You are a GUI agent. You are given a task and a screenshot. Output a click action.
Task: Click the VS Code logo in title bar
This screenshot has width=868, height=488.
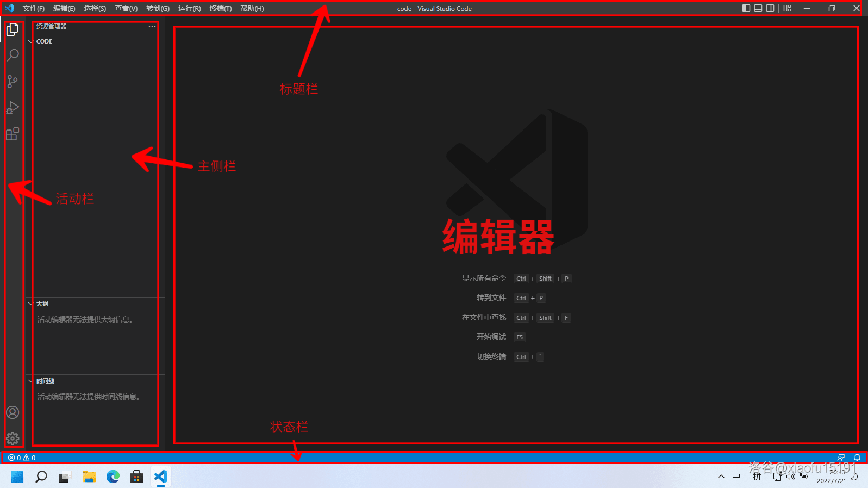9,8
